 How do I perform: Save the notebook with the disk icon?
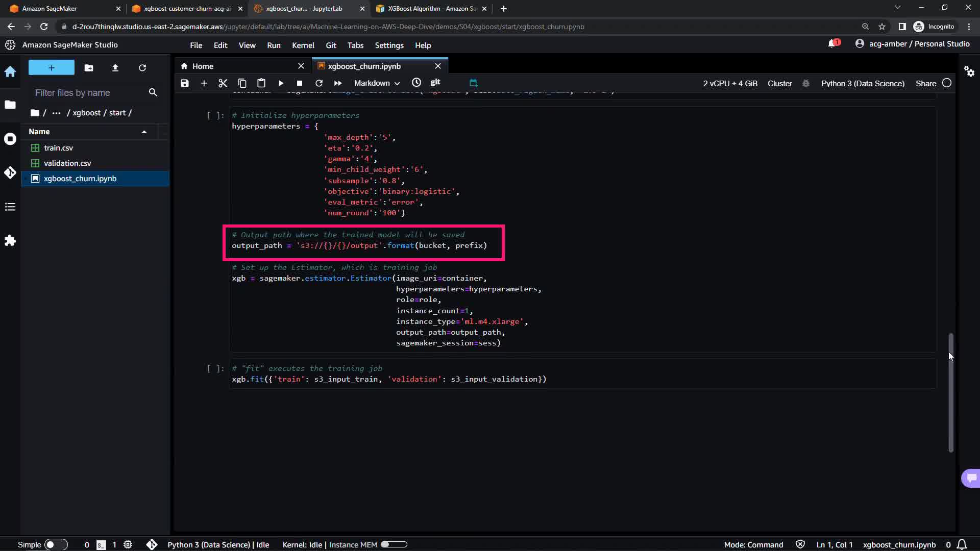tap(185, 83)
